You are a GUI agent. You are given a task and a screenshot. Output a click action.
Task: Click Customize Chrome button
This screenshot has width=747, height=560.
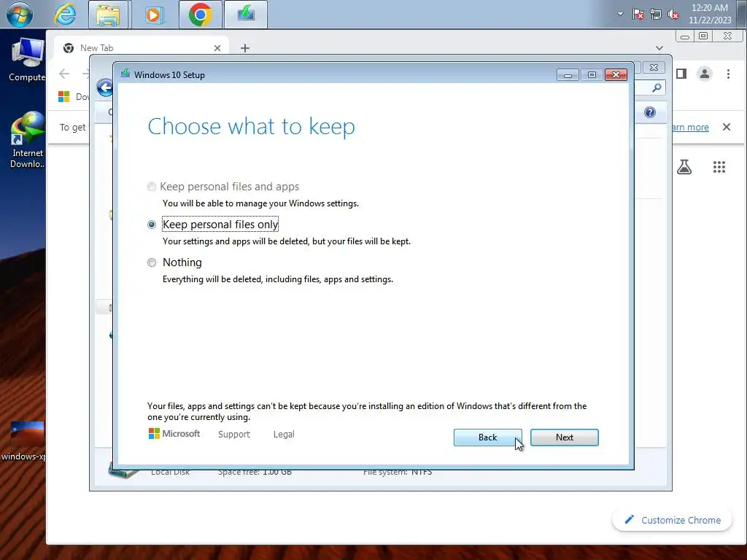(672, 520)
